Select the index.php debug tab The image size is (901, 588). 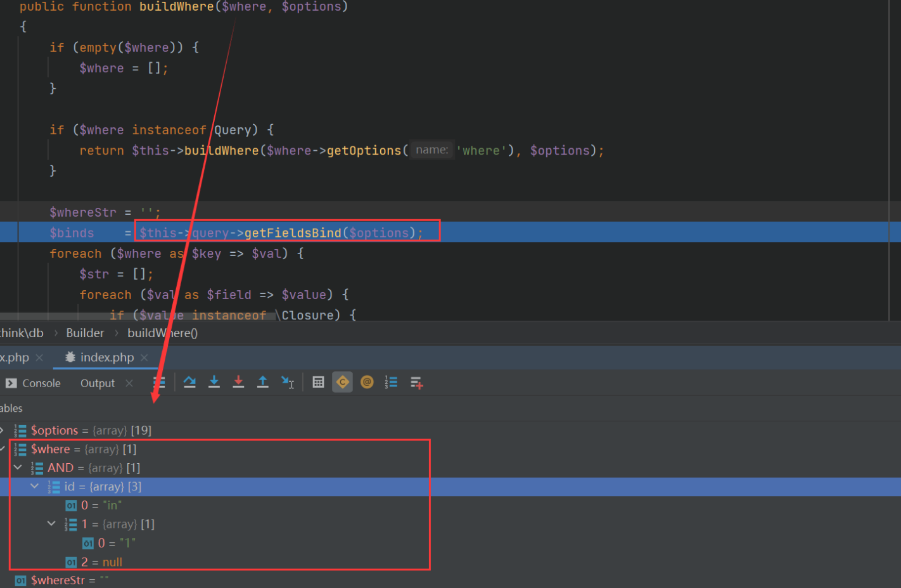[107, 357]
